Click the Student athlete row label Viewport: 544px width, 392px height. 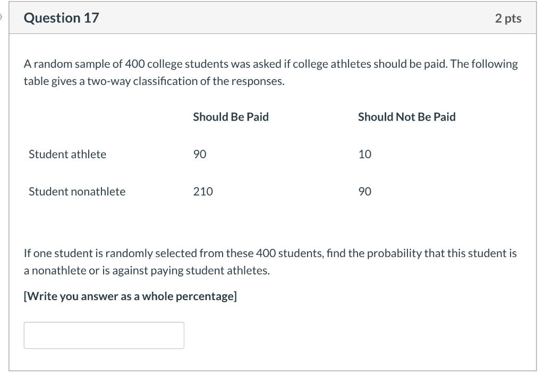coord(67,154)
